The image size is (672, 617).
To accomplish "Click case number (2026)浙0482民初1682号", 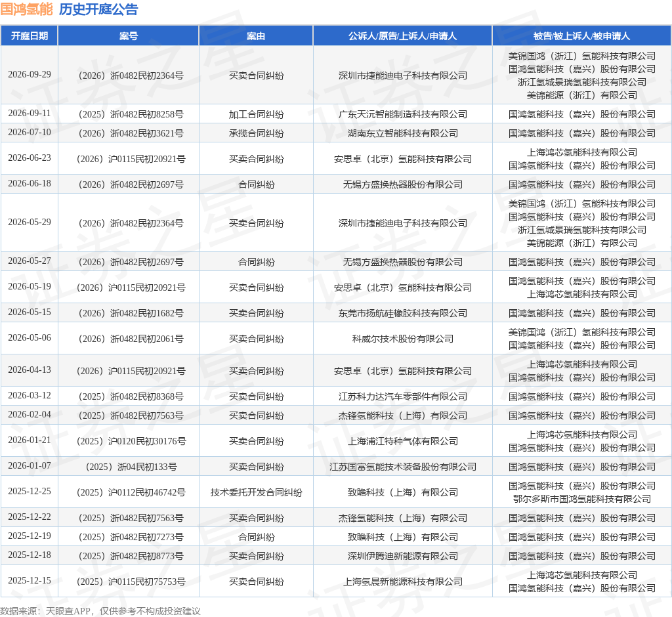I will click(x=131, y=313).
